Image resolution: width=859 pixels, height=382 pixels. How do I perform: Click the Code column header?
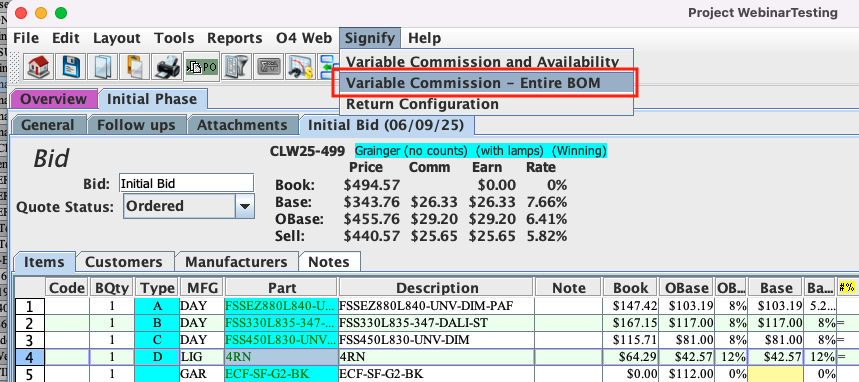click(x=67, y=288)
